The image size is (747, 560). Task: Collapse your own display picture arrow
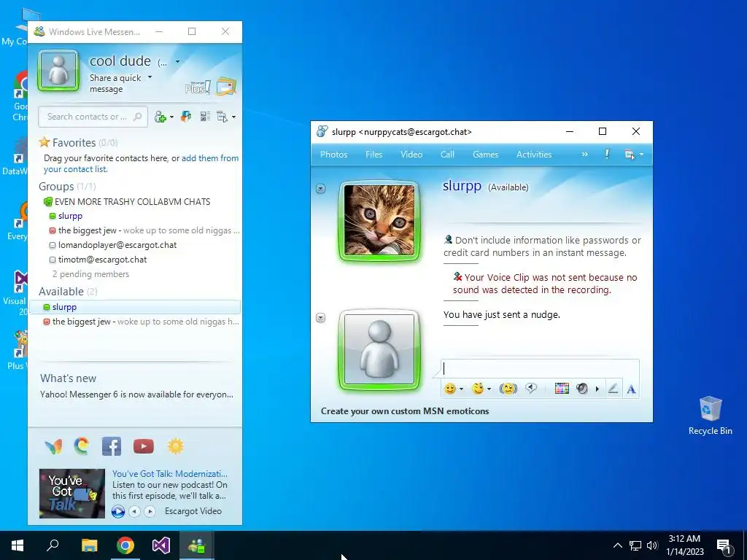321,318
